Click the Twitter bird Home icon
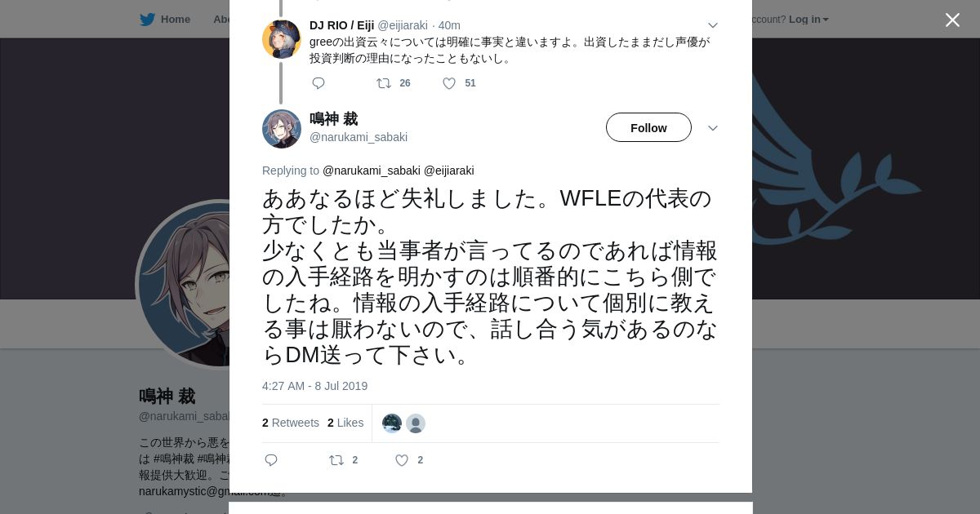 click(x=147, y=20)
